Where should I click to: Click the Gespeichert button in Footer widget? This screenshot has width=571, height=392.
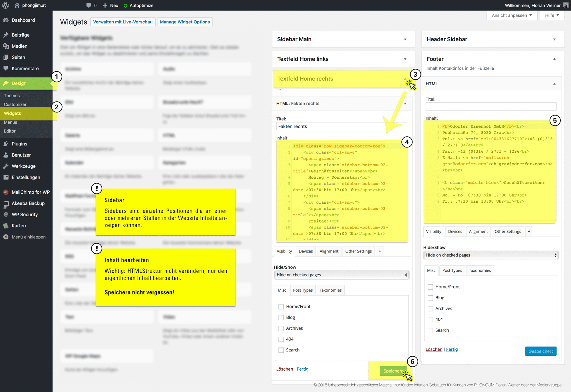(541, 351)
